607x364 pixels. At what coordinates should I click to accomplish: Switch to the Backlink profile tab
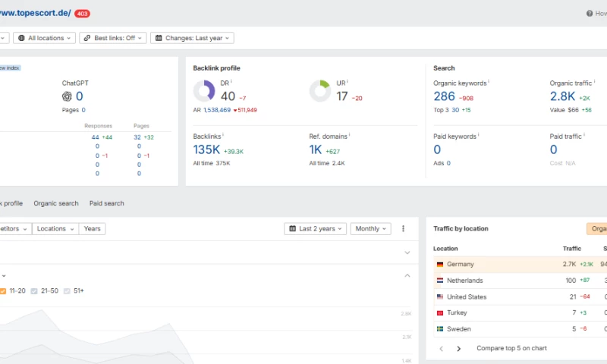(11, 203)
